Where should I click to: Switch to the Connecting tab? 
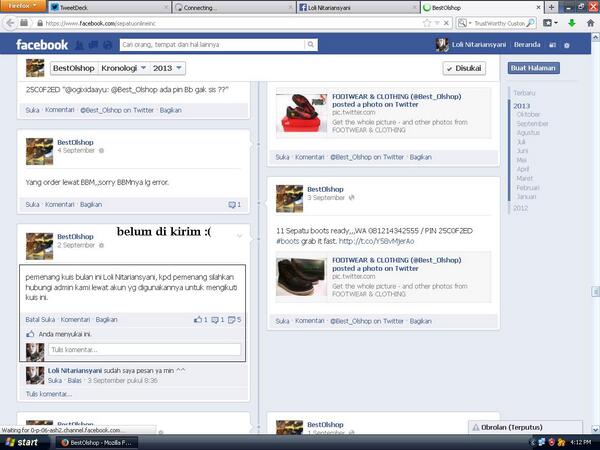[x=234, y=7]
